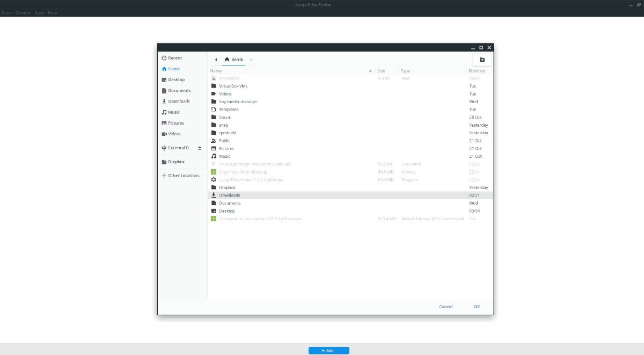Select Home in the sidebar

click(x=173, y=68)
